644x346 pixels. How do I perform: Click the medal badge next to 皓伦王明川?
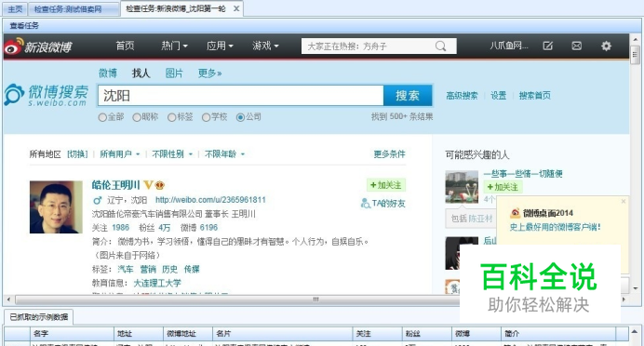click(x=160, y=185)
